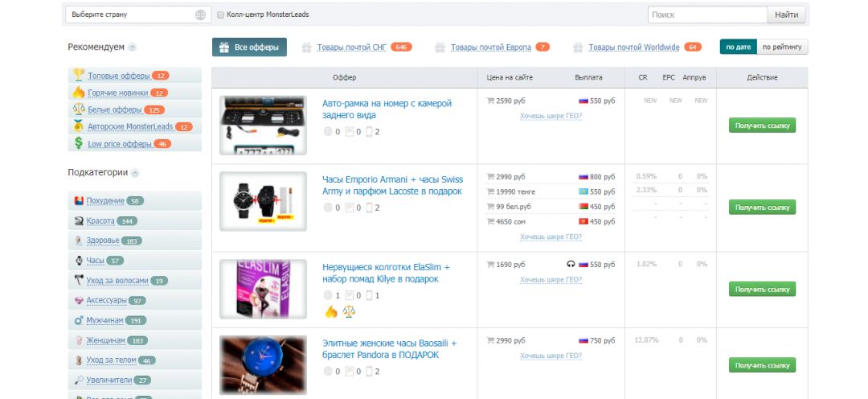Switch to Товары почтой СНГ tab
This screenshot has height=399, width=868.
351,47
